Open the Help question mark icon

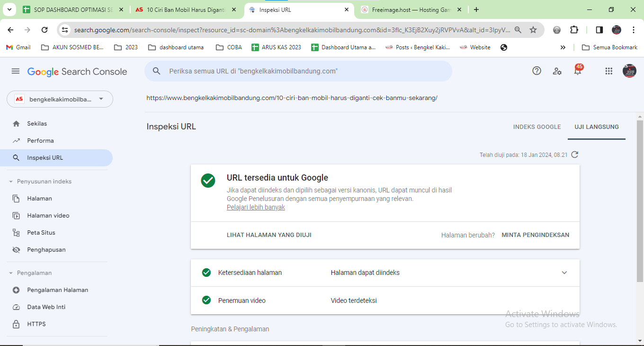[x=537, y=71]
